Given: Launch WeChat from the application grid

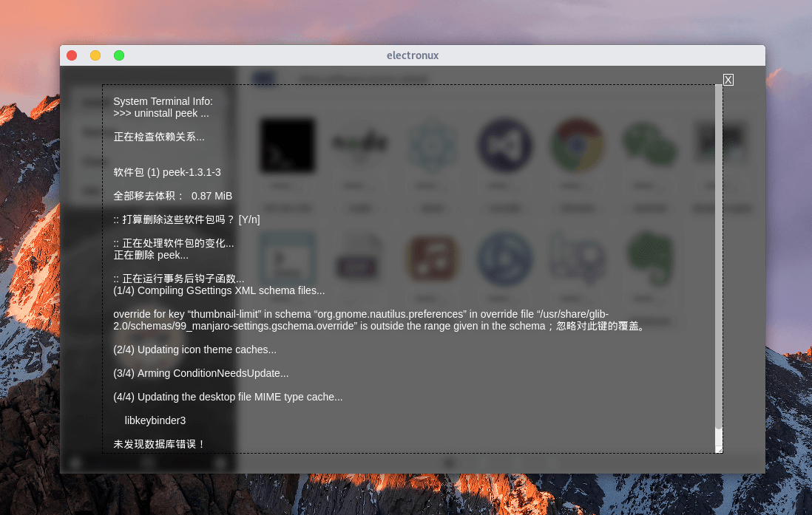Looking at the screenshot, I should coord(650,146).
